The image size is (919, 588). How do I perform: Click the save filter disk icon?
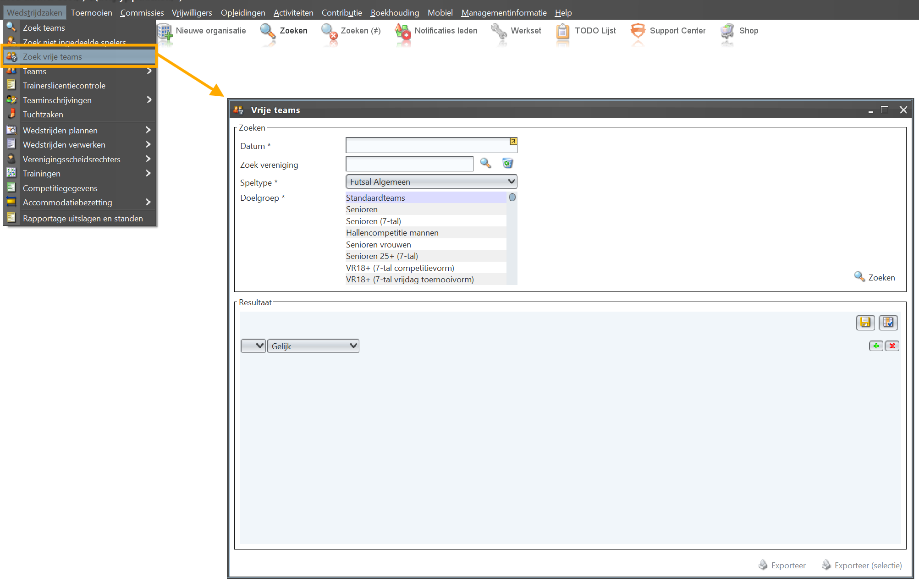point(865,323)
